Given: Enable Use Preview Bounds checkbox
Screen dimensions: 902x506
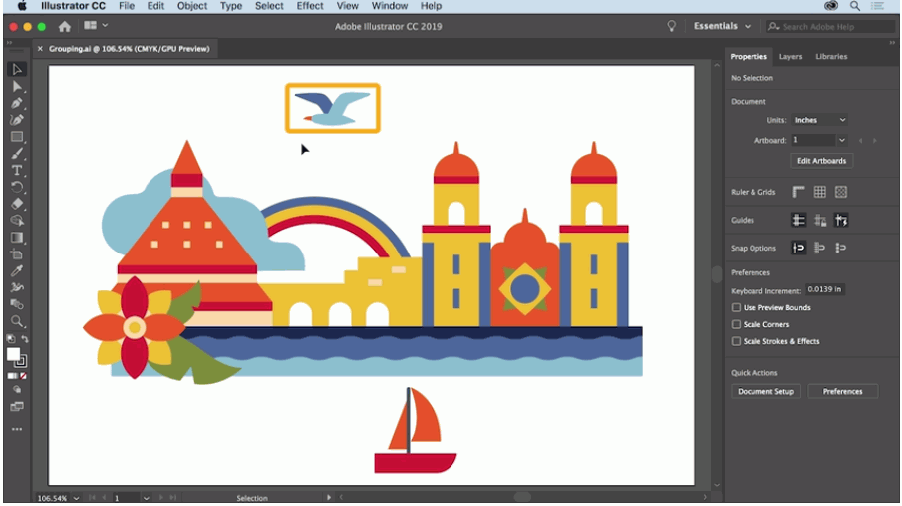Looking at the screenshot, I should (x=737, y=308).
